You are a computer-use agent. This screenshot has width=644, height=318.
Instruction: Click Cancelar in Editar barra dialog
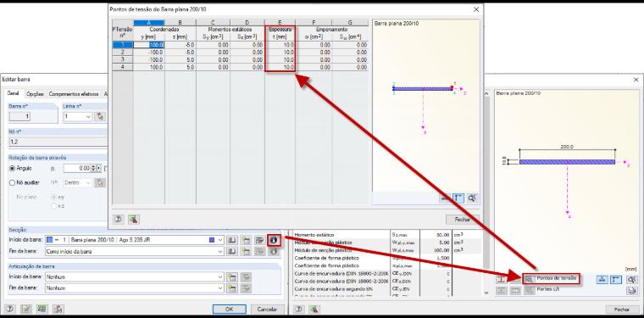tap(268, 310)
